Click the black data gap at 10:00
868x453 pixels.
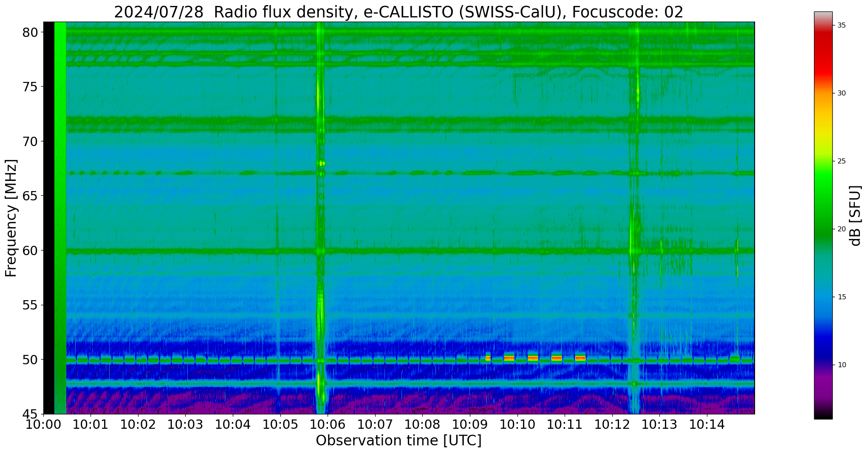(49, 218)
